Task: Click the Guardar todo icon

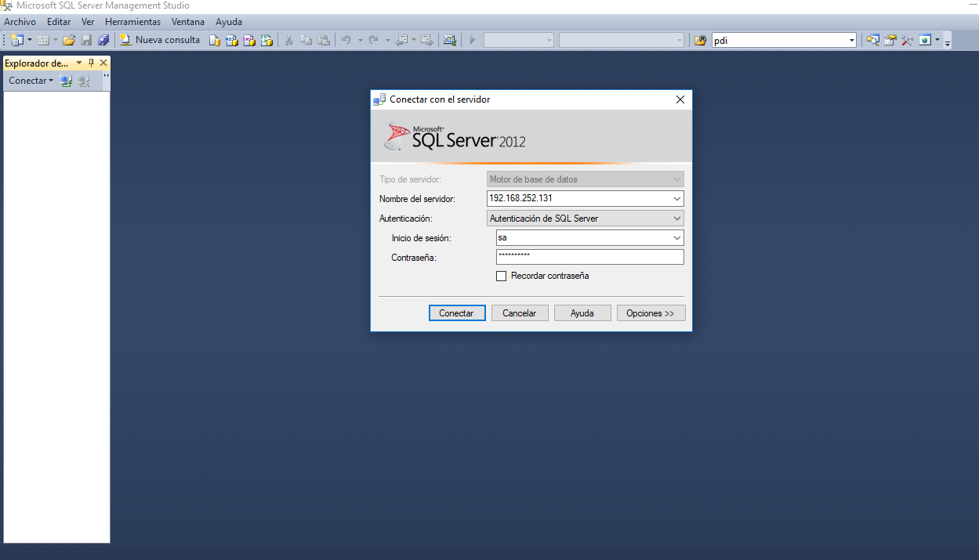Action: click(103, 39)
